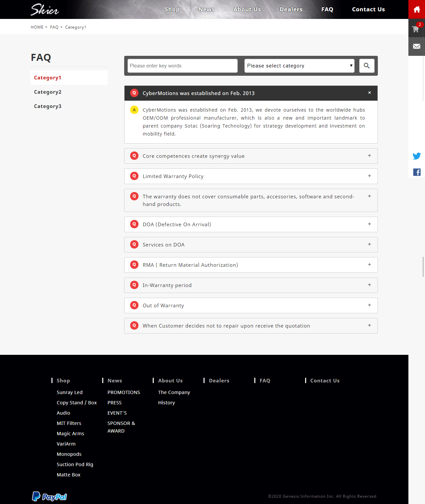Expand 'When Customer decides not to repair' question
Viewport: 425px width, 504px height.
pyautogui.click(x=251, y=326)
